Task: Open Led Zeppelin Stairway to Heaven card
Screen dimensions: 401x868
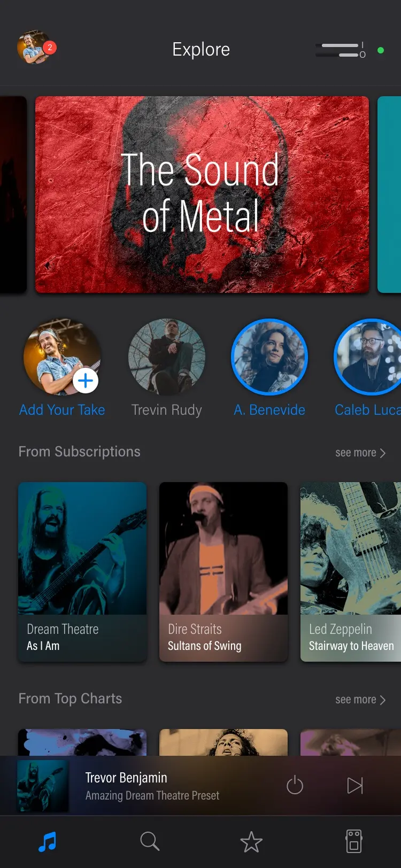Action: coord(351,572)
